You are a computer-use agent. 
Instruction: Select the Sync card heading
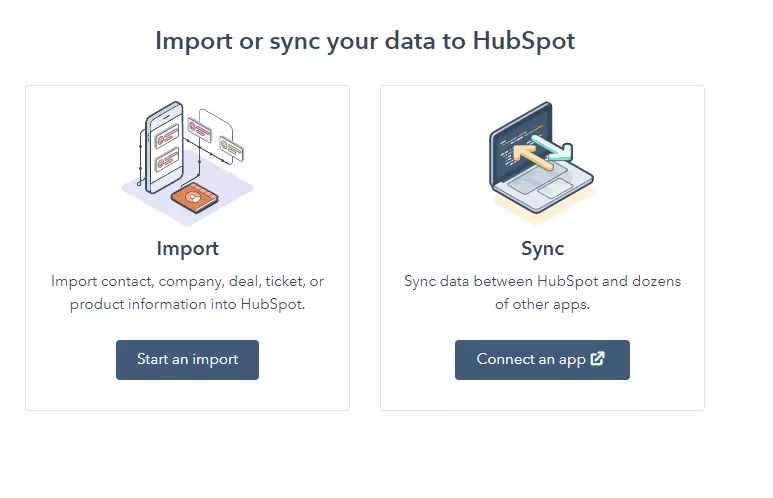(542, 248)
